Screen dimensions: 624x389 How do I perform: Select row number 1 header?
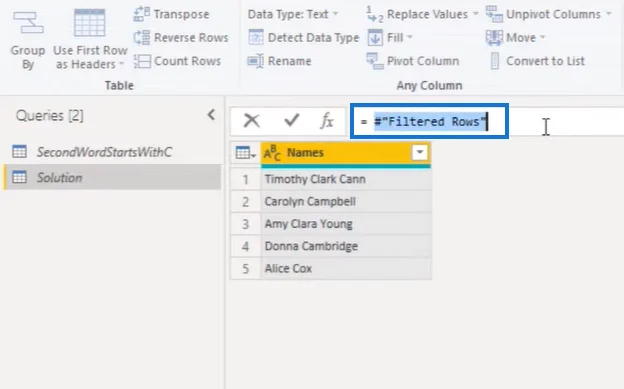pyautogui.click(x=246, y=179)
